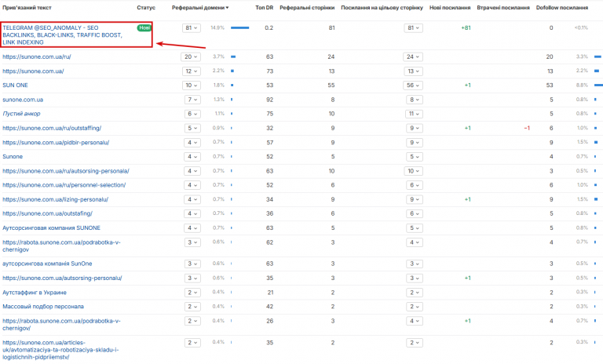Open anchor link https://sunone.com.ua/
Viewport: 603px width, 364px height.
pos(33,71)
